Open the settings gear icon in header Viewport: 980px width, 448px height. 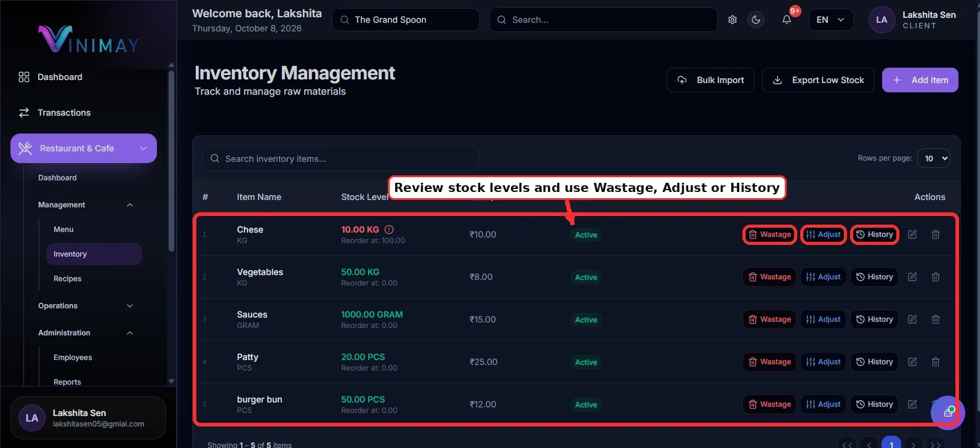(733, 20)
